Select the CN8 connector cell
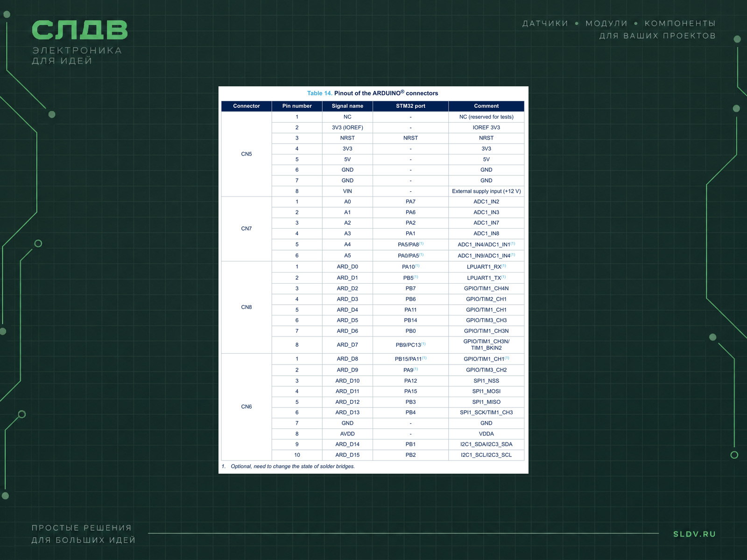 click(x=247, y=307)
